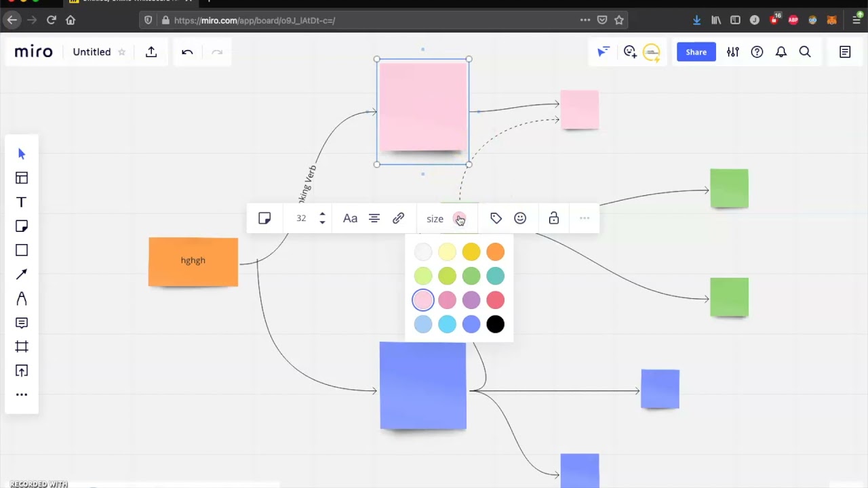
Task: Open the browser hamburger menu
Action: pos(856,20)
